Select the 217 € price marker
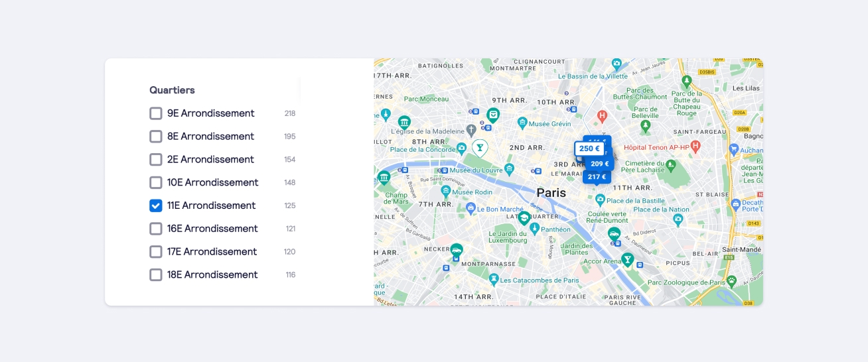The height and width of the screenshot is (362, 868). click(597, 177)
